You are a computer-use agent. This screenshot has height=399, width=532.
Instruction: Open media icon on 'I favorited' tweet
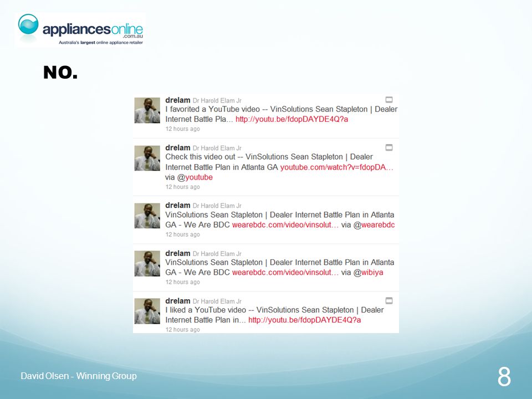point(389,100)
